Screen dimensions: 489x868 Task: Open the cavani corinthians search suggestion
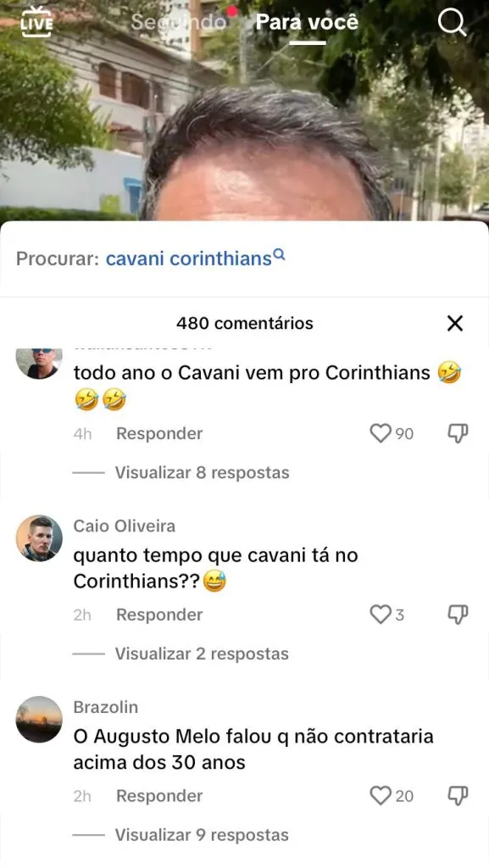coord(195,258)
